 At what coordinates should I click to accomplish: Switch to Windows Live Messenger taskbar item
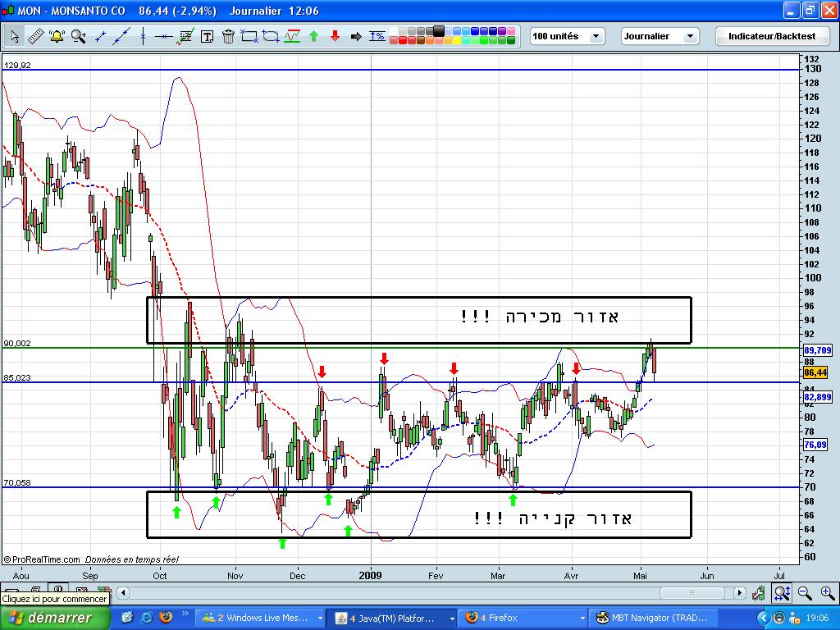261,618
